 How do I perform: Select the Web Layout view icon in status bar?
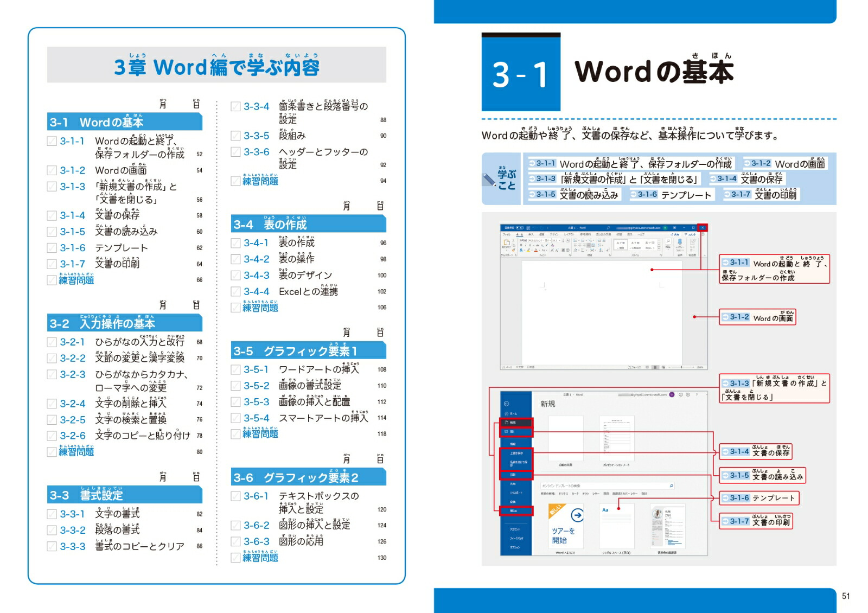pos(663,367)
